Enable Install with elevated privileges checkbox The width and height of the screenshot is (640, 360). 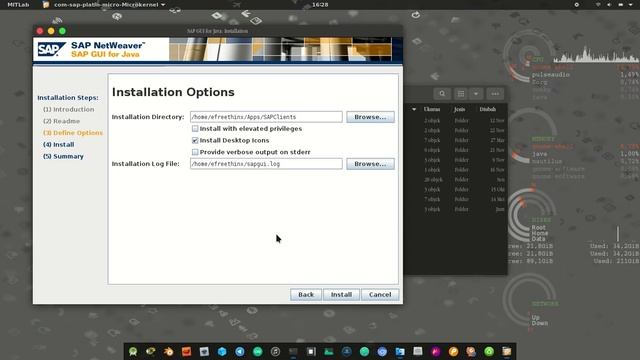click(x=195, y=129)
